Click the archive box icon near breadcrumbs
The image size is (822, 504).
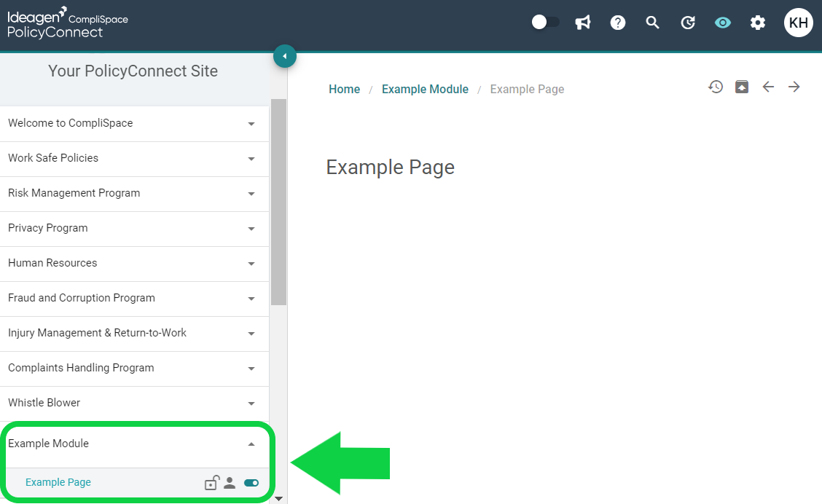(x=742, y=87)
